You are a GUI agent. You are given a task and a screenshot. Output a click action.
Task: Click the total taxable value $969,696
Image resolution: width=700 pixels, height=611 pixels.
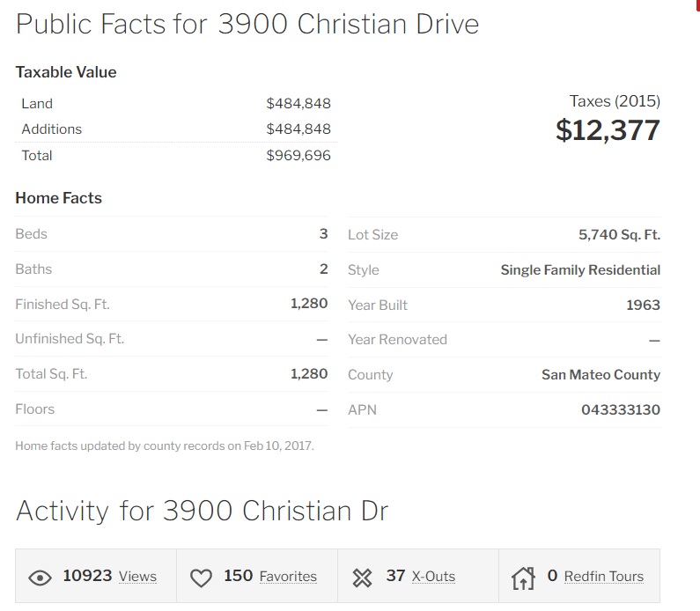pos(298,156)
